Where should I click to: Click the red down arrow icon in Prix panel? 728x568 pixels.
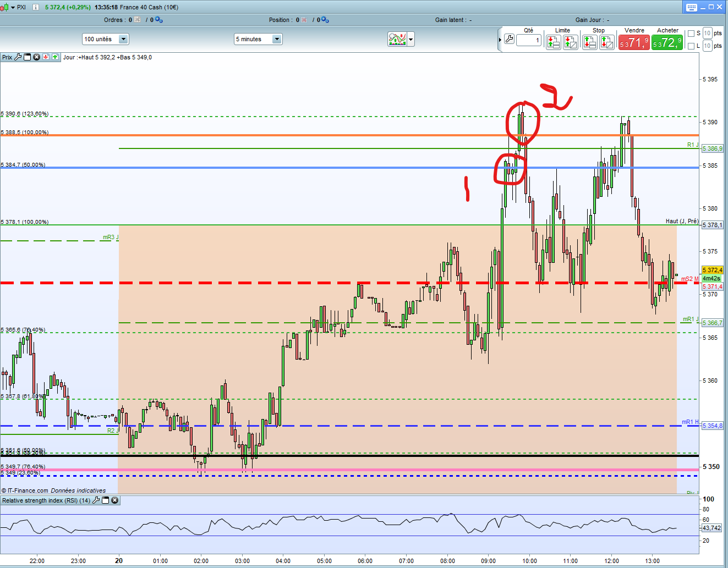46,57
